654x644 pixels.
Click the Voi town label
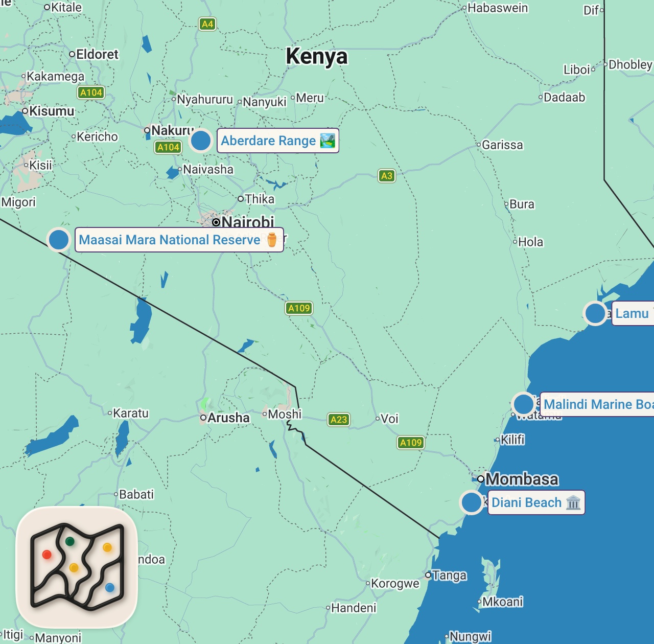tap(389, 419)
